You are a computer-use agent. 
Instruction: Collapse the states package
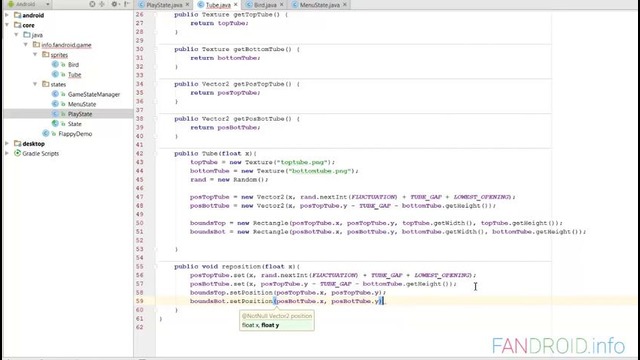(x=35, y=84)
